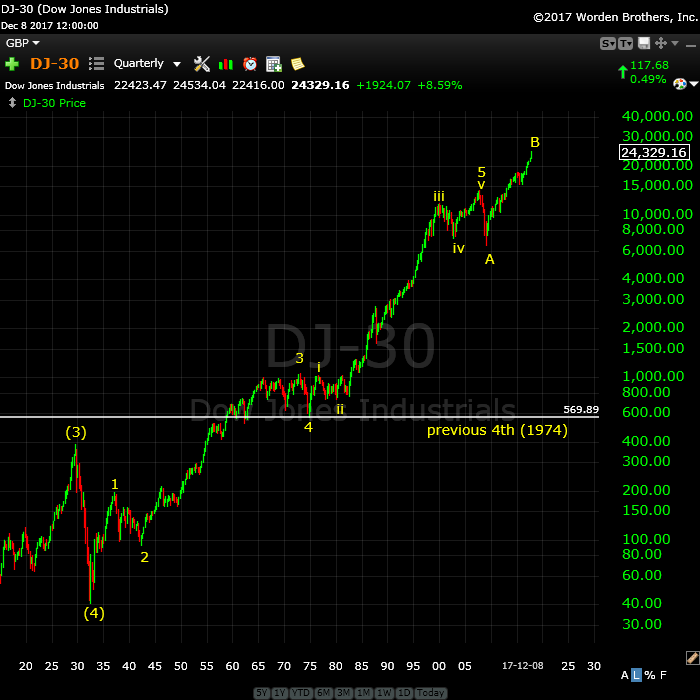Switch scale to arithmetic with A

625,675
